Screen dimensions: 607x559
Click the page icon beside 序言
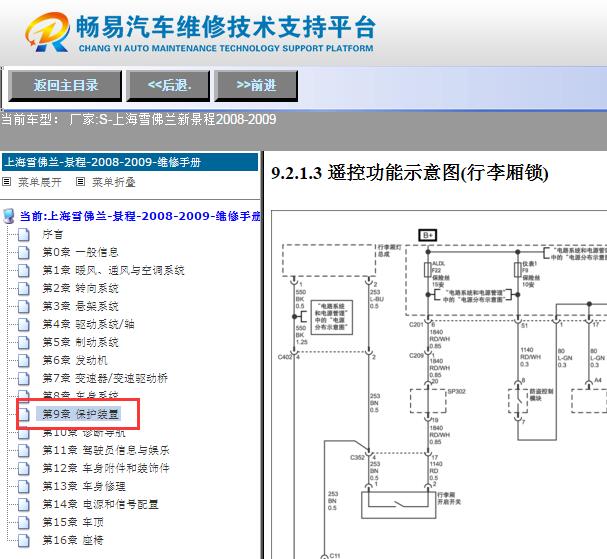tap(24, 234)
